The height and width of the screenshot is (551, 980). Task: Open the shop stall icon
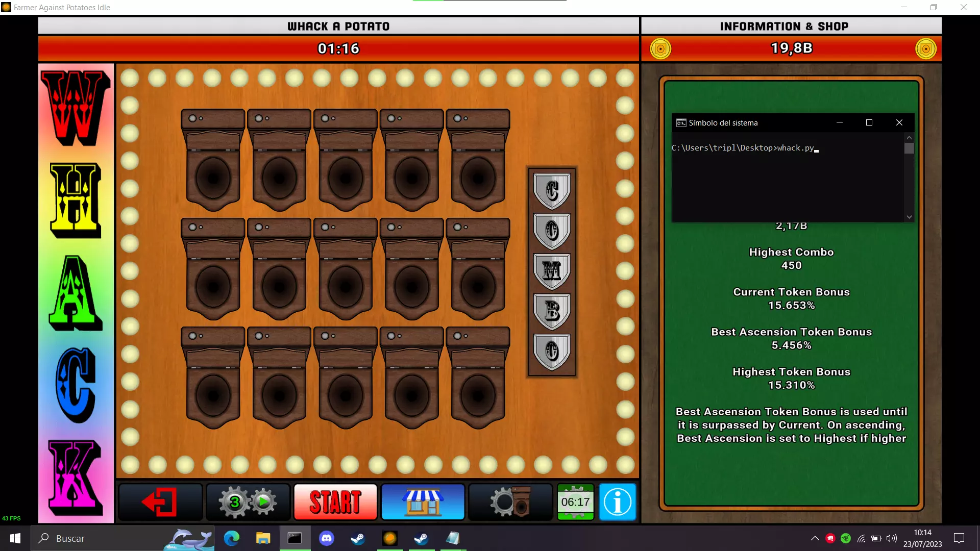pos(423,502)
